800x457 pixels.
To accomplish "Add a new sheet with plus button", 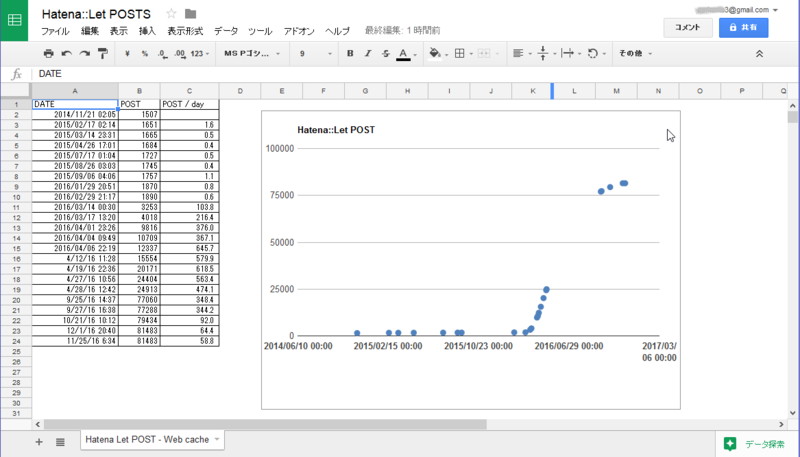I will (x=39, y=442).
